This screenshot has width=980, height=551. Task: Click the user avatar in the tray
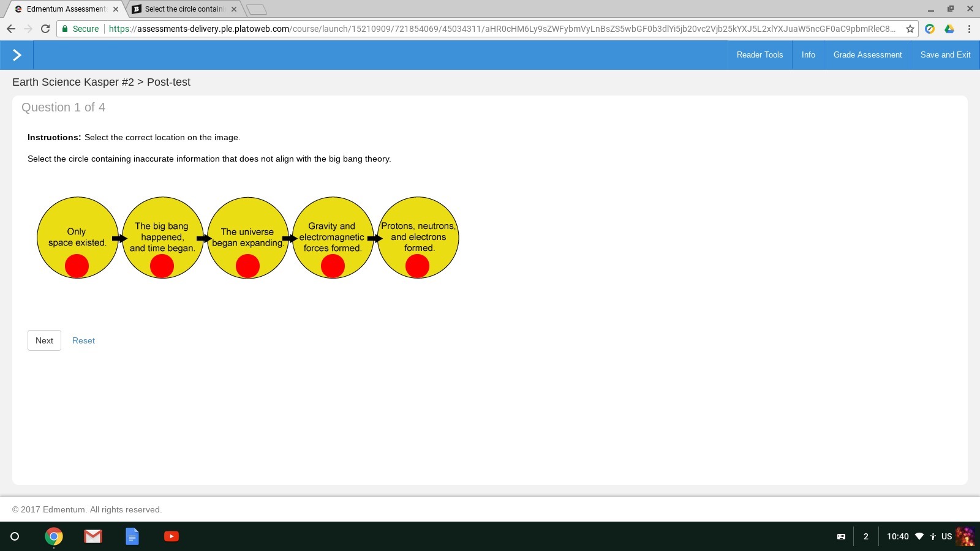[x=965, y=536]
